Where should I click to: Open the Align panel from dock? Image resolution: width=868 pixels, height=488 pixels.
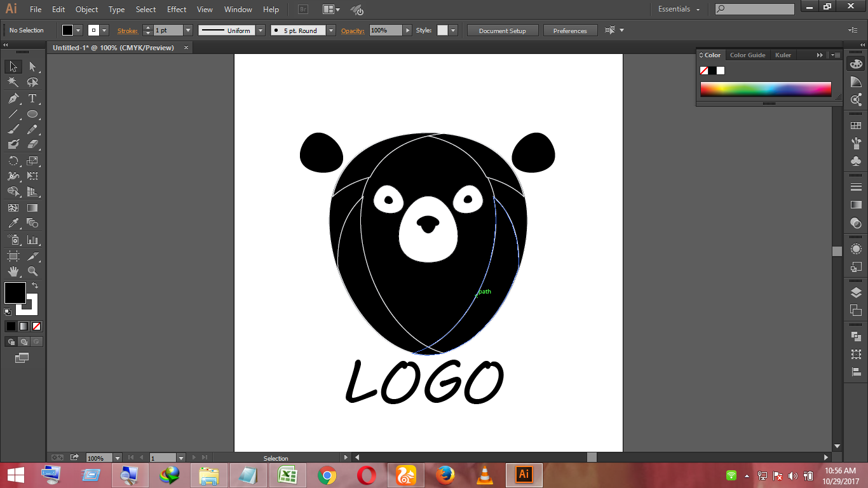(856, 371)
